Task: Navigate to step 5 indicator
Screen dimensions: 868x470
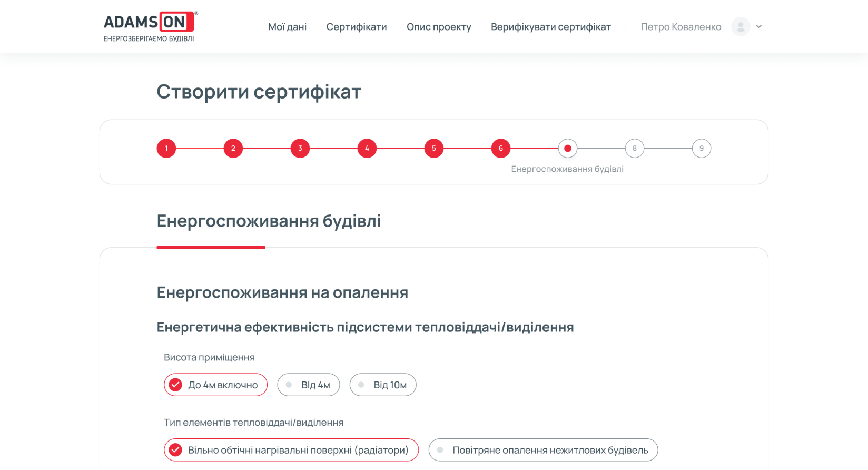Action: 434,149
